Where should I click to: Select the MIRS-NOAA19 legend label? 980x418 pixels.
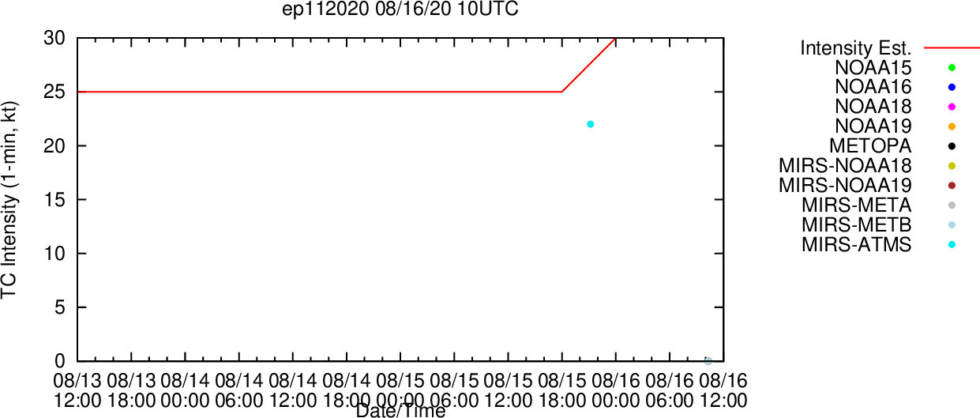coord(845,186)
